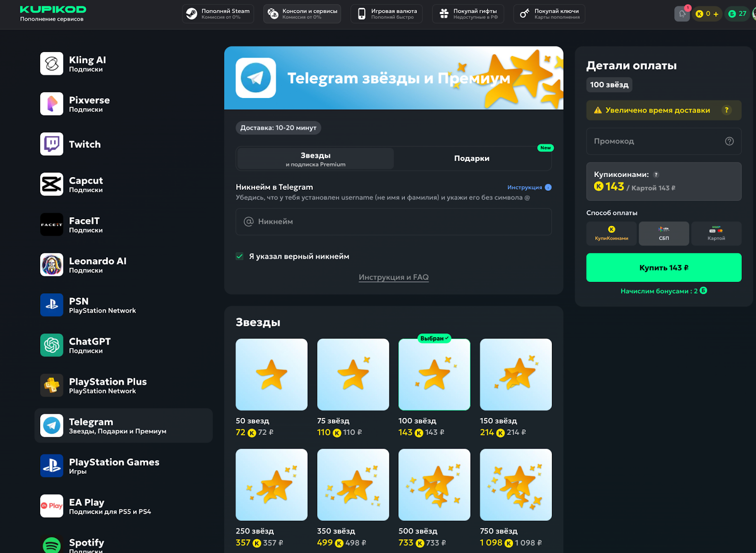The height and width of the screenshot is (553, 756).
Task: Click the blue info icon beside Инструкция
Action: click(x=548, y=187)
